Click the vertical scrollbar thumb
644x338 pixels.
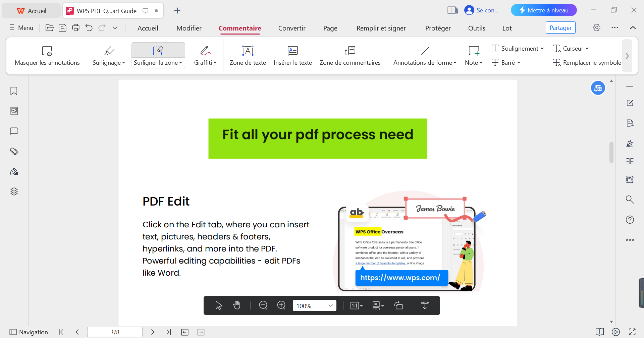click(611, 152)
